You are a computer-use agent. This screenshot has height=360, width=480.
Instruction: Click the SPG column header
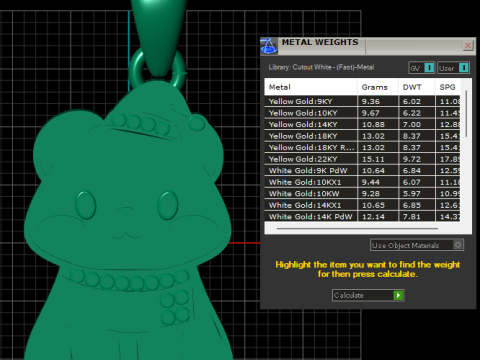coord(448,87)
